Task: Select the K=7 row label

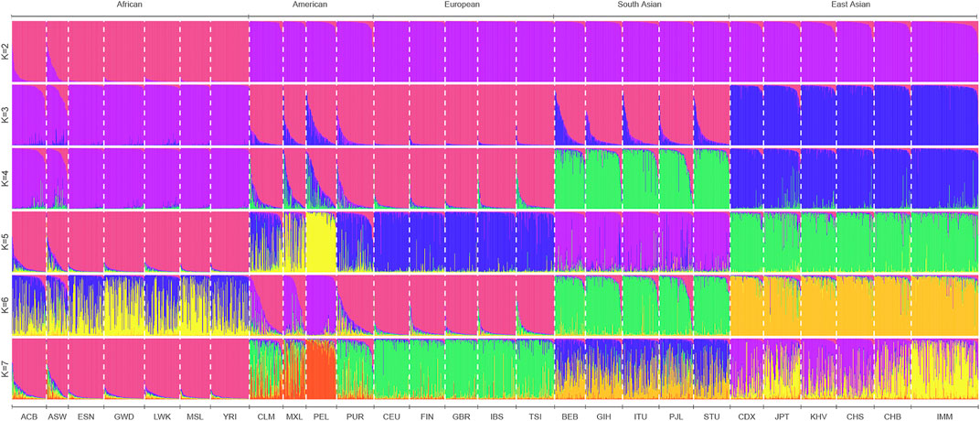Action: [x=5, y=369]
